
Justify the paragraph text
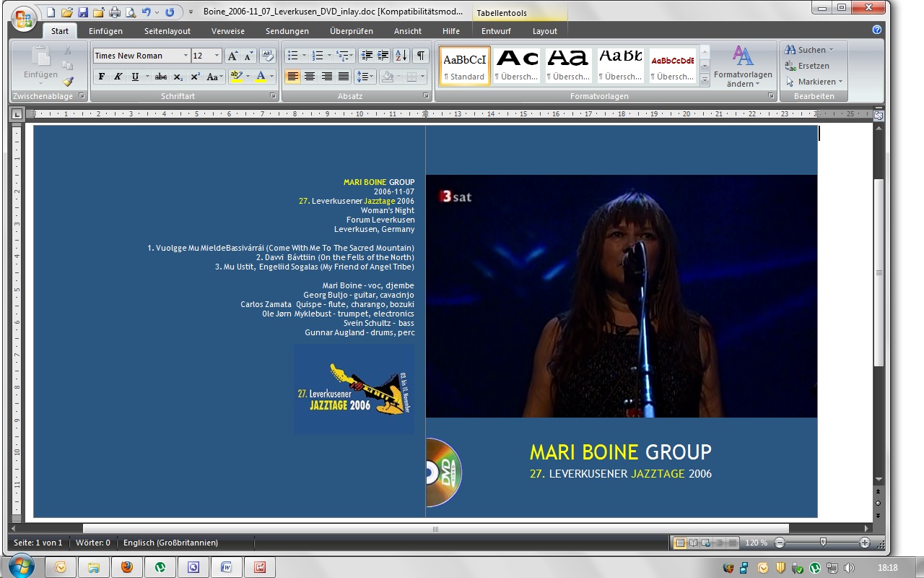(344, 77)
